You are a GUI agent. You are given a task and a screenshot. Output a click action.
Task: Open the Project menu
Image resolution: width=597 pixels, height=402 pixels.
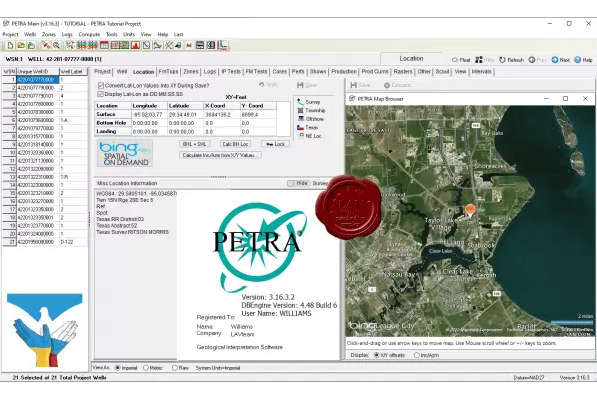point(10,34)
